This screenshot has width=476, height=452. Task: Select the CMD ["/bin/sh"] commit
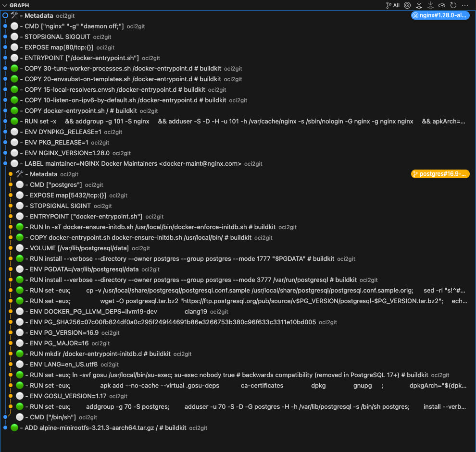[x=238, y=417]
